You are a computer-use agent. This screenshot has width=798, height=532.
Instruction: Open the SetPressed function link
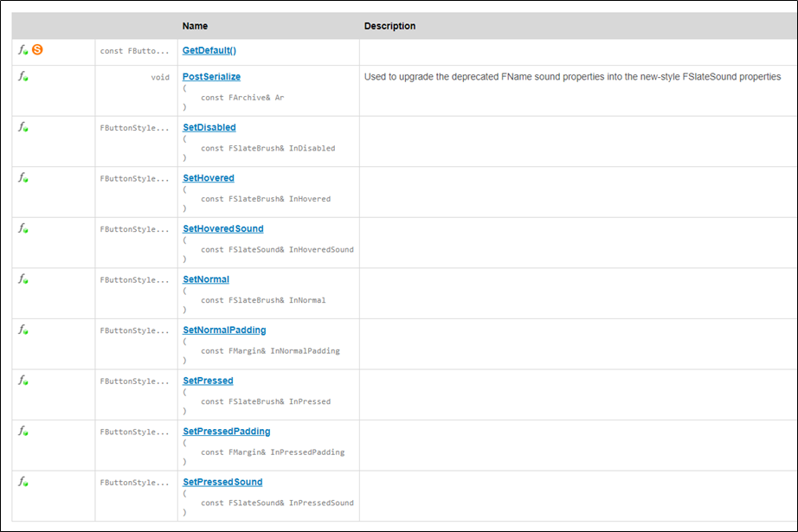point(208,381)
